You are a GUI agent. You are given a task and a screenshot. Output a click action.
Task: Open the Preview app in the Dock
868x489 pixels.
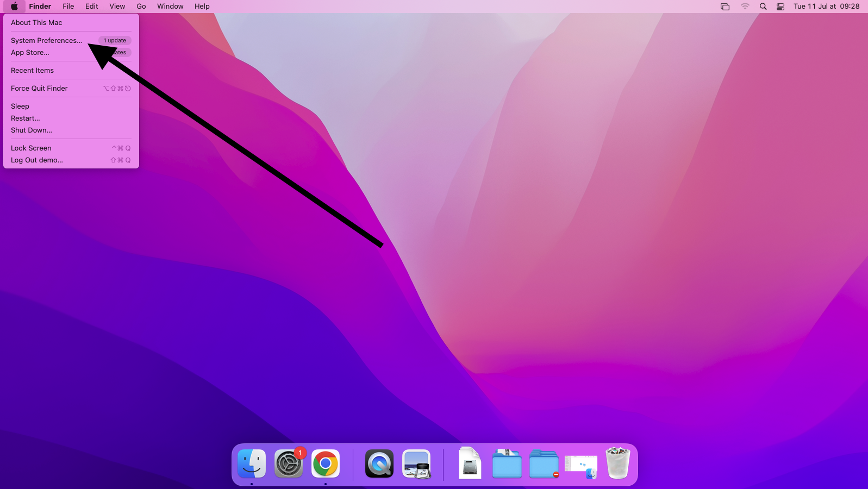416,464
